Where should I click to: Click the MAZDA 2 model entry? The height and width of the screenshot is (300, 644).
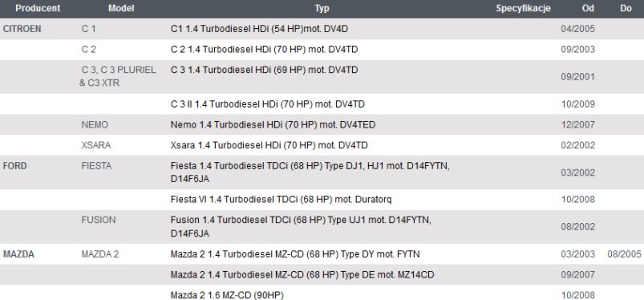tap(99, 254)
